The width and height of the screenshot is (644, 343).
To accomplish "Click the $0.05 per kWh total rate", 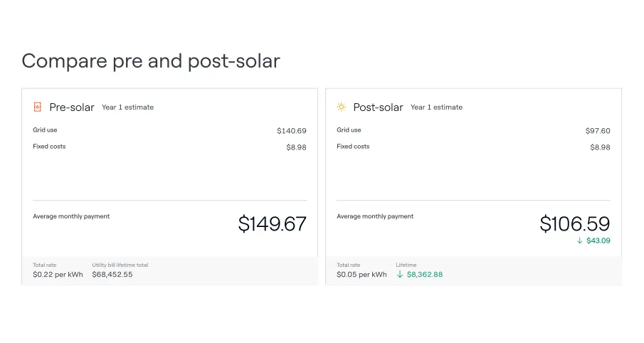I will [361, 274].
